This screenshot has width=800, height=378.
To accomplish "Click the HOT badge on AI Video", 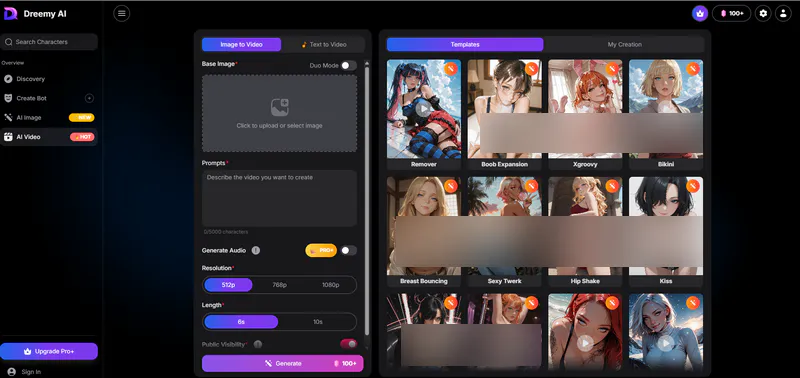I will coord(82,137).
